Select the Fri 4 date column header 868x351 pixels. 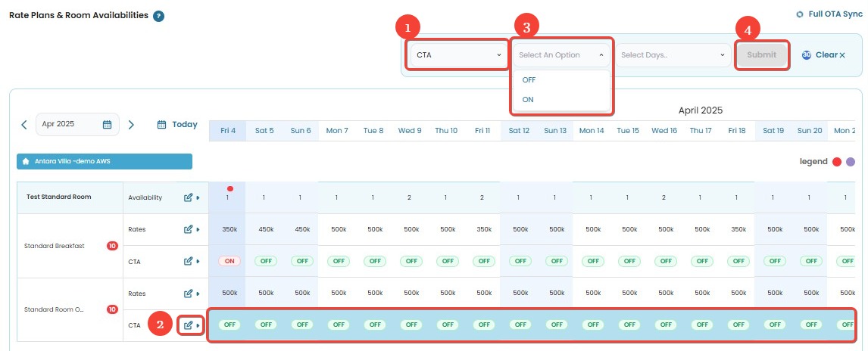pyautogui.click(x=227, y=131)
